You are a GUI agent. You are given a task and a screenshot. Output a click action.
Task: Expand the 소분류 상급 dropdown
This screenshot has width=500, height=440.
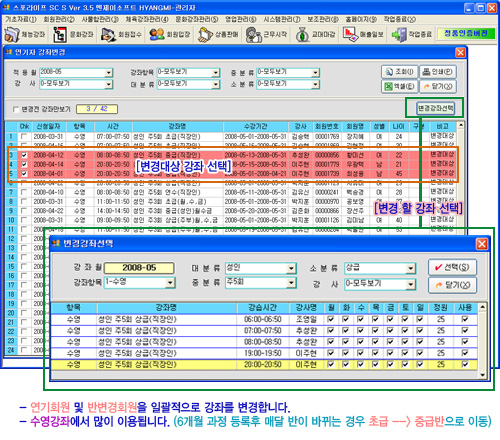[411, 268]
